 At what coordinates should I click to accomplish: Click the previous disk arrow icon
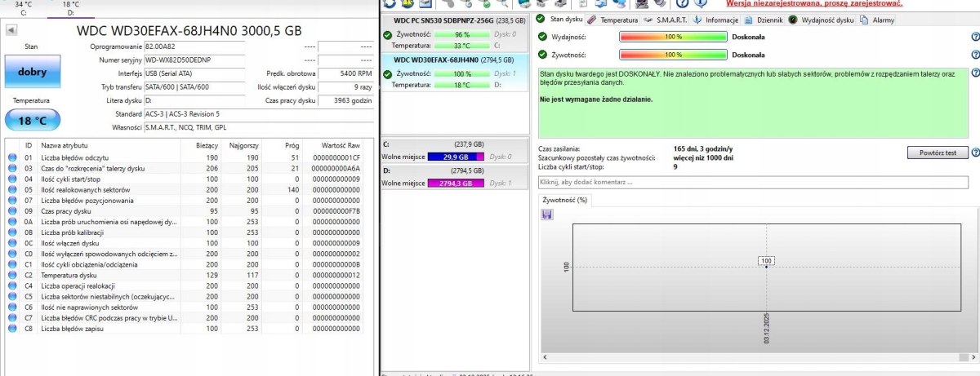point(12,31)
